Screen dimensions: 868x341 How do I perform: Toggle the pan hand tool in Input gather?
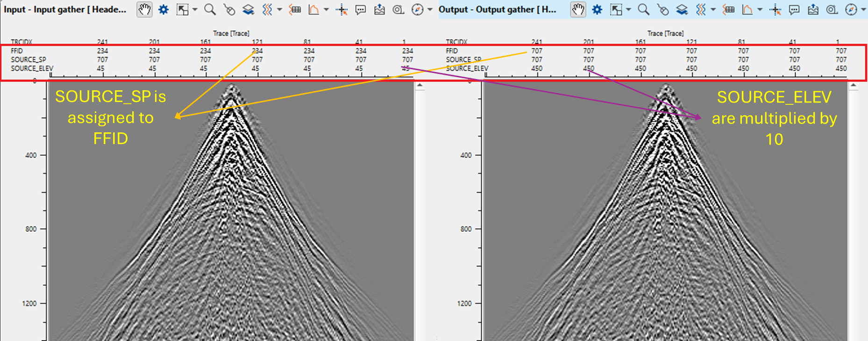pyautogui.click(x=144, y=9)
